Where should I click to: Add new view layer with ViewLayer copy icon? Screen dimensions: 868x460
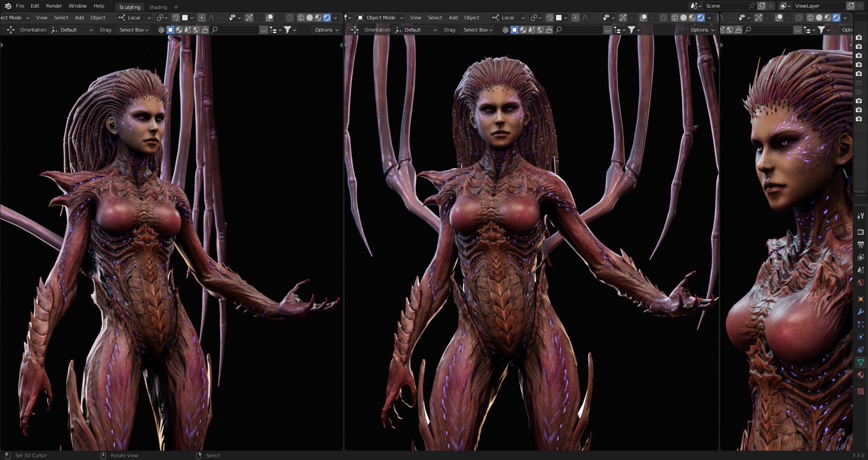(x=851, y=6)
